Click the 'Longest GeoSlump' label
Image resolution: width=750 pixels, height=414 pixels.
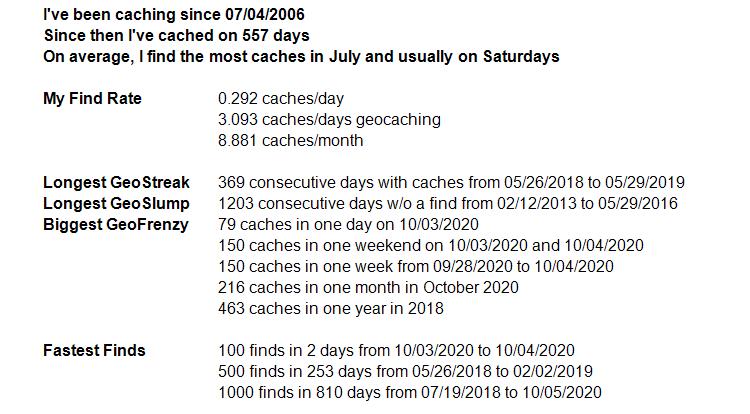(x=116, y=204)
